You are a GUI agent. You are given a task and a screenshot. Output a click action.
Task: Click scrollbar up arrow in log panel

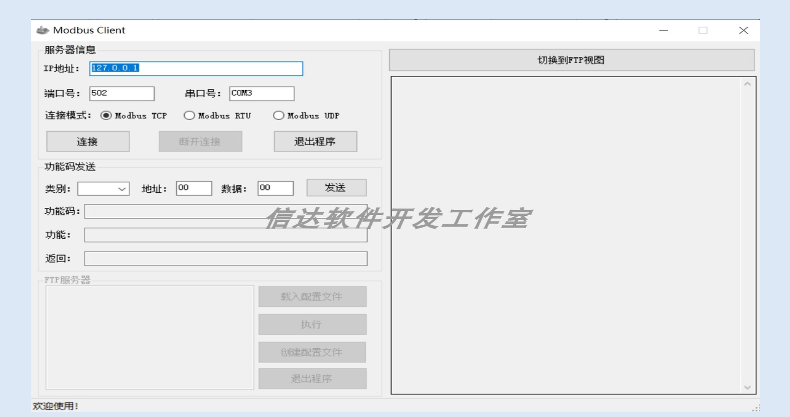pos(748,84)
